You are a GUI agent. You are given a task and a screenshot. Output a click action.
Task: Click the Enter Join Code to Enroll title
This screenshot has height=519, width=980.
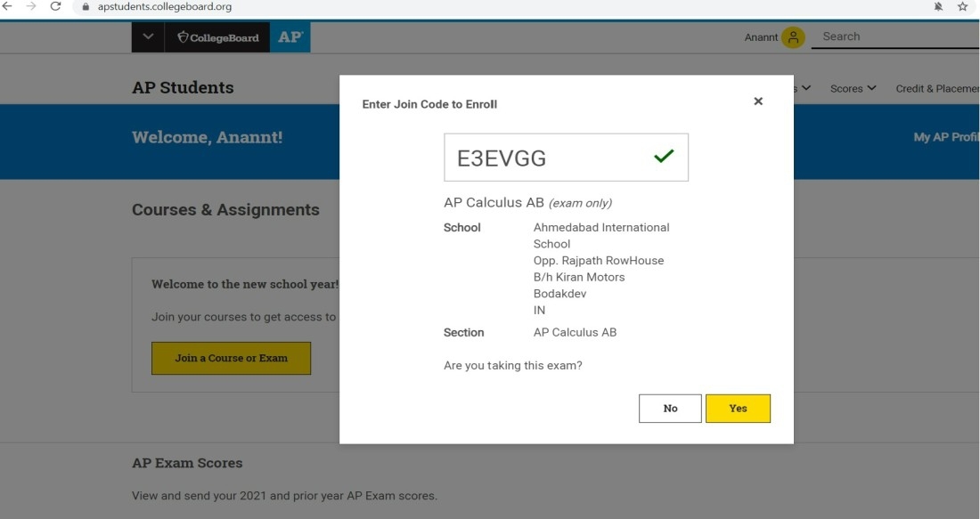coord(429,104)
